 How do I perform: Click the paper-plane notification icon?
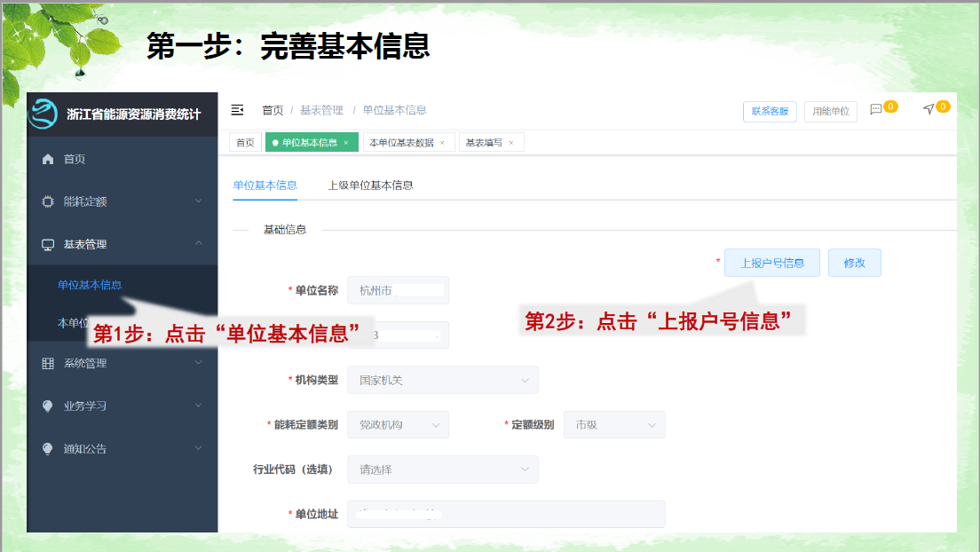click(929, 109)
